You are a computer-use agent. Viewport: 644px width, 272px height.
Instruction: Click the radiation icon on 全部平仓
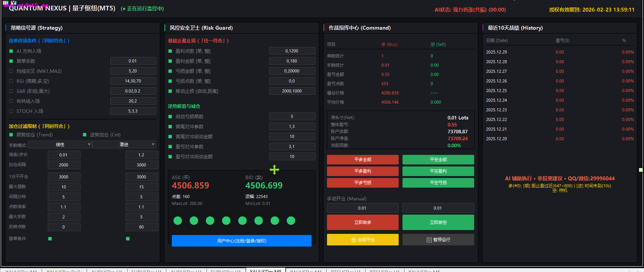pyautogui.click(x=354, y=240)
